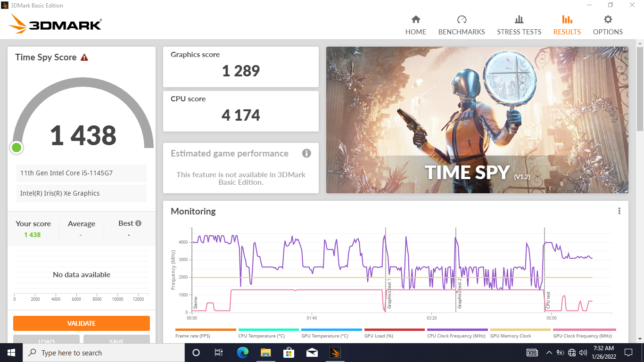Go to the HOME tab

point(415,25)
